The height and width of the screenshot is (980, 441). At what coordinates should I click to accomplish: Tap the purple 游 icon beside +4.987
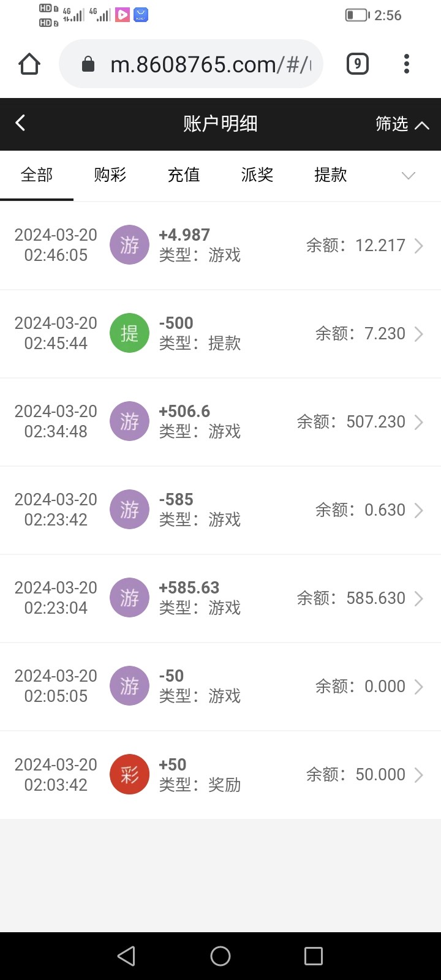point(129,245)
